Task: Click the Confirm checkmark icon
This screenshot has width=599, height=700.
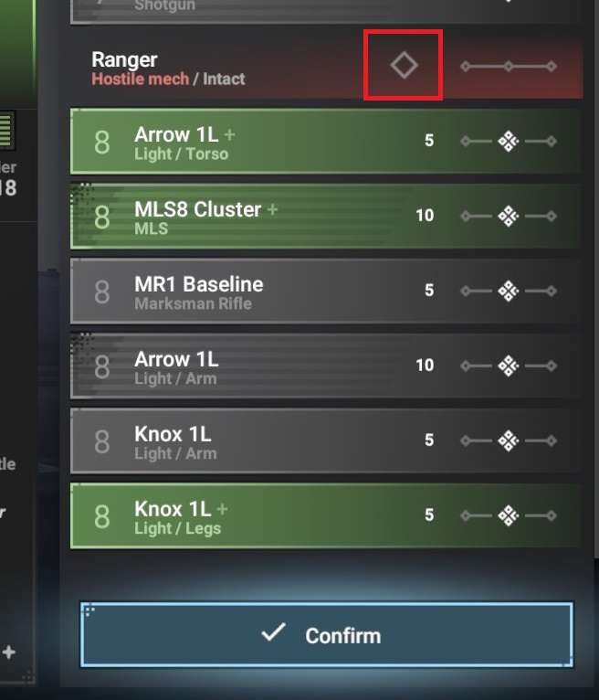Action: point(273,632)
